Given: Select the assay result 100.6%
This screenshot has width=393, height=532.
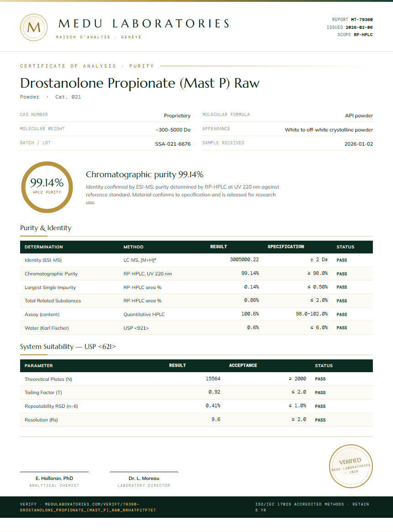Looking at the screenshot, I should tap(250, 314).
